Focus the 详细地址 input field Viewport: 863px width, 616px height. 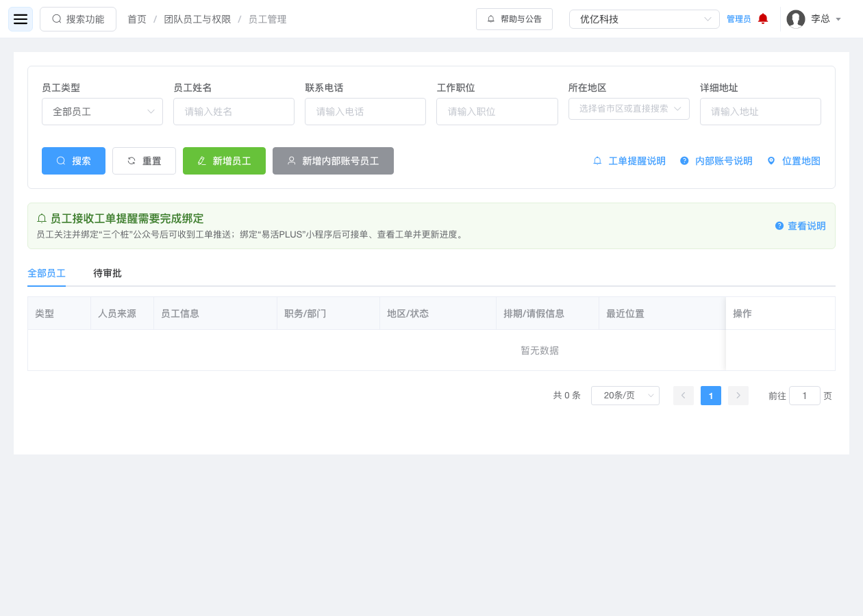(x=760, y=112)
